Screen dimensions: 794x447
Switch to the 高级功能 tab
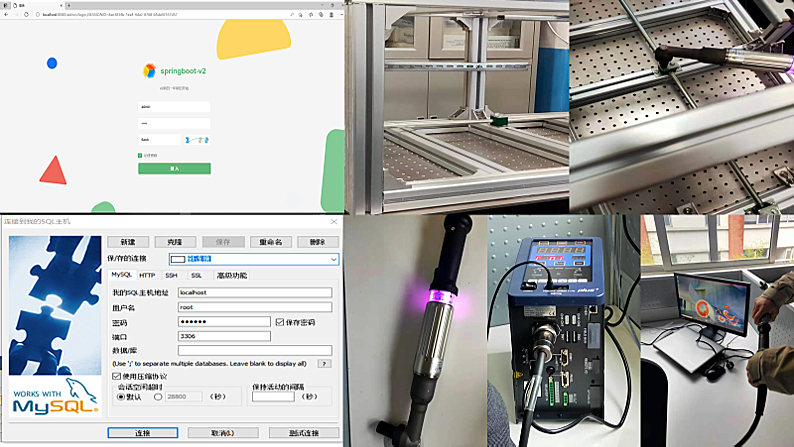pos(232,275)
